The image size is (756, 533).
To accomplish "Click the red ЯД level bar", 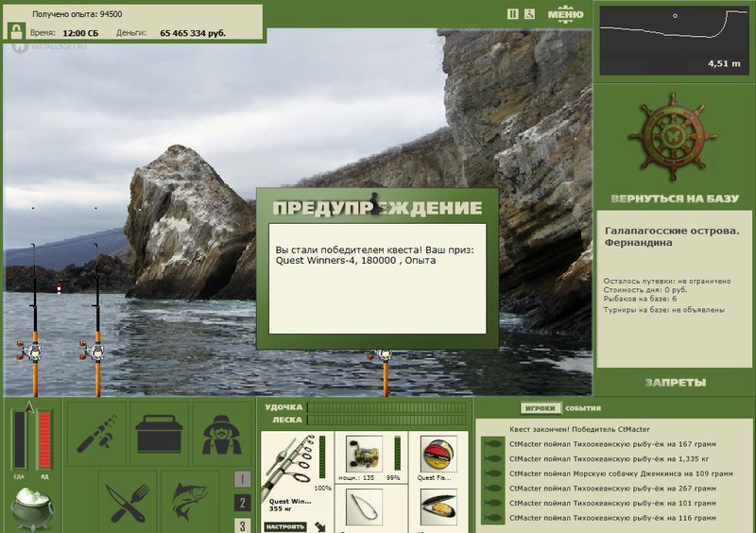I will click(44, 439).
